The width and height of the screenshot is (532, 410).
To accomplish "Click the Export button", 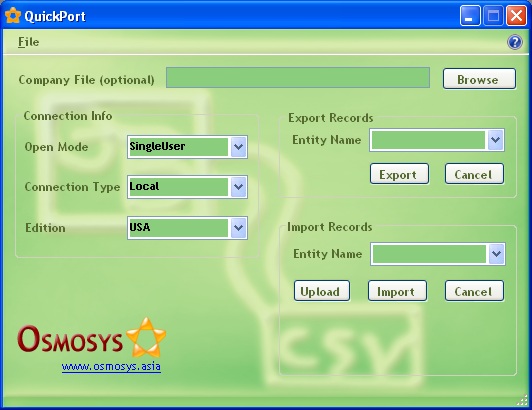I will [399, 174].
